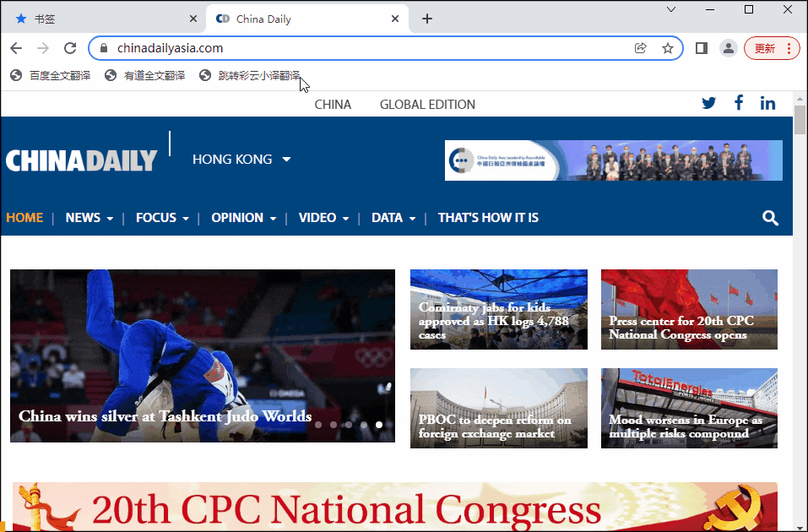Click the lock icon in address bar

click(x=104, y=48)
